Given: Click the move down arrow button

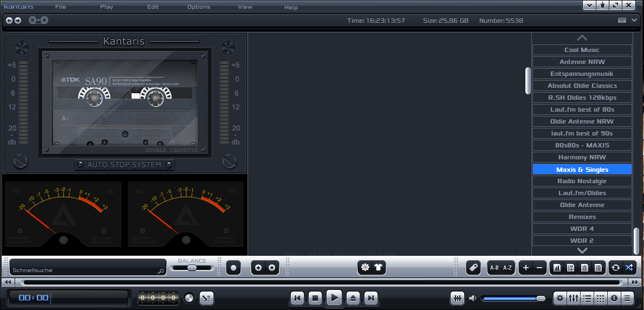Looking at the screenshot, I should 258,268.
